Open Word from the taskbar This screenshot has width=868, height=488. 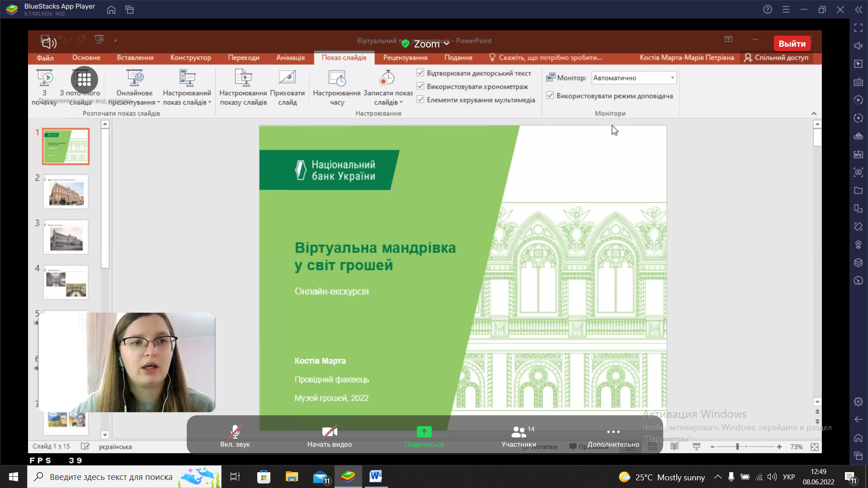[x=376, y=477]
